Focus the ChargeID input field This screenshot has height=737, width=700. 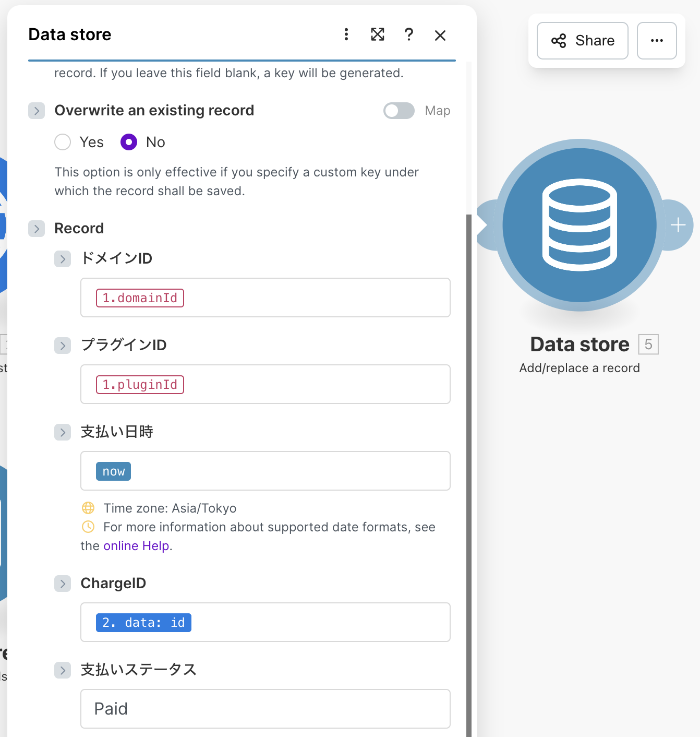point(265,622)
